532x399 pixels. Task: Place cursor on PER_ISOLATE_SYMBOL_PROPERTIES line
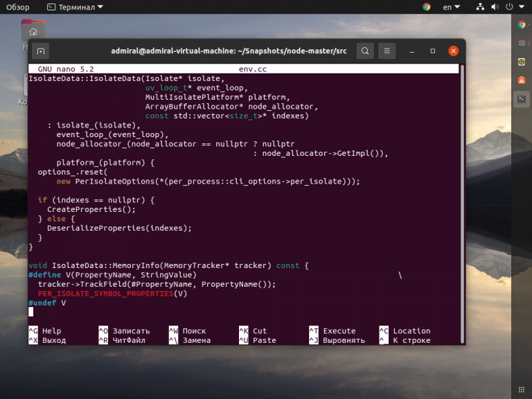click(x=113, y=294)
